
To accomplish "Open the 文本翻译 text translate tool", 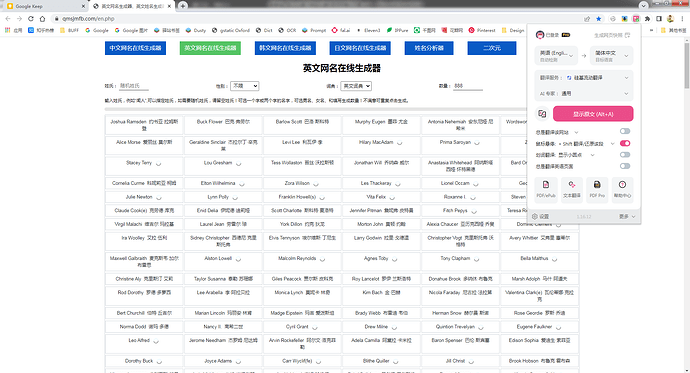I will click(572, 190).
